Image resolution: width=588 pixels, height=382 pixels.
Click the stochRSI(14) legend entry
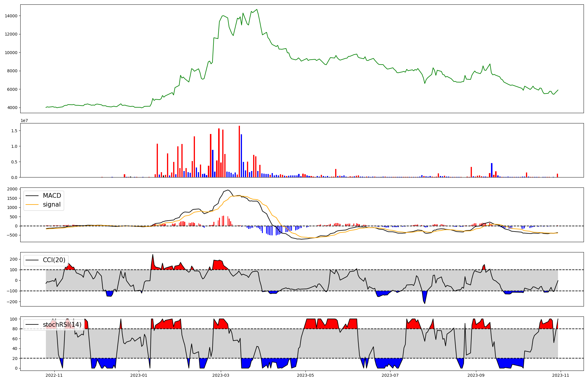[x=62, y=325]
